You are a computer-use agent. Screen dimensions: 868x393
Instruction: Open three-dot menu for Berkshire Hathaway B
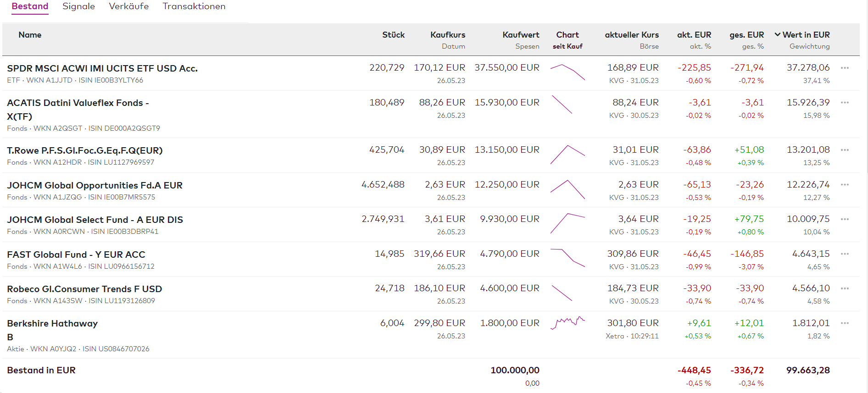845,323
